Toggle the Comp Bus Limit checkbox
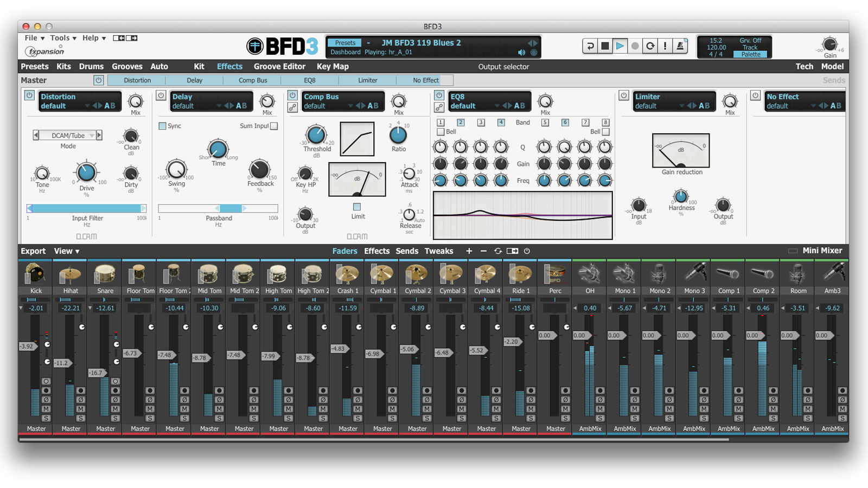The height and width of the screenshot is (488, 868). click(357, 207)
